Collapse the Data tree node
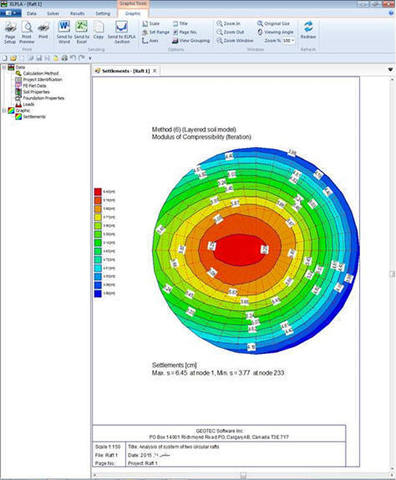Viewport: 396px width, 480px height. (4, 67)
